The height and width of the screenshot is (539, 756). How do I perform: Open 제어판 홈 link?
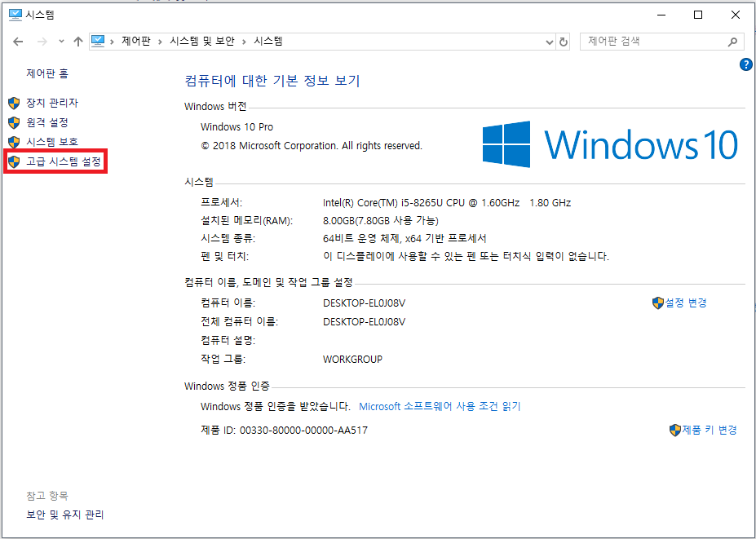[47, 73]
